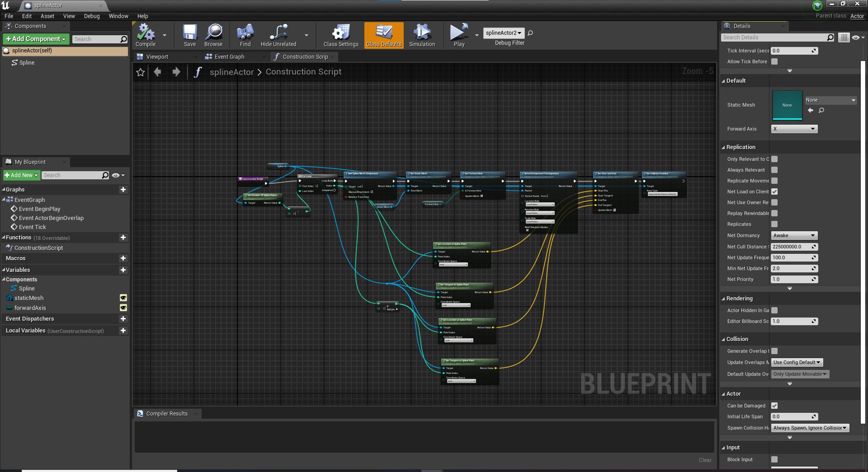
Task: Click Static Mesh thumbnail swatch
Action: click(x=787, y=105)
